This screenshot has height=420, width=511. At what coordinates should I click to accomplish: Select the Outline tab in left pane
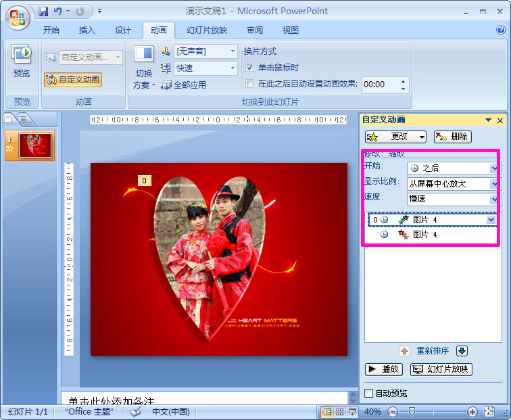(23, 119)
